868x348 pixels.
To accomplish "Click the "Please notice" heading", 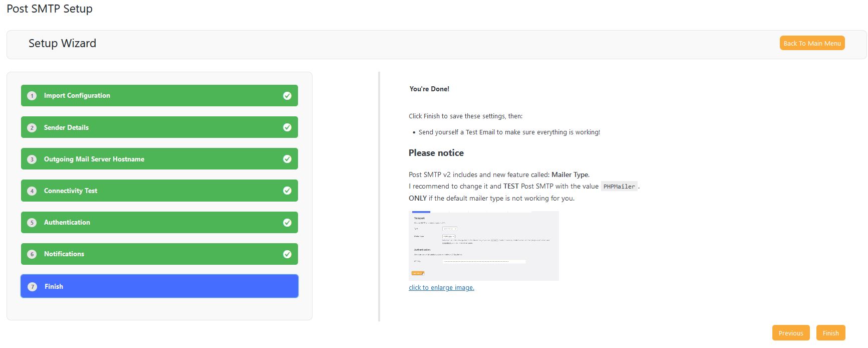I will 436,153.
